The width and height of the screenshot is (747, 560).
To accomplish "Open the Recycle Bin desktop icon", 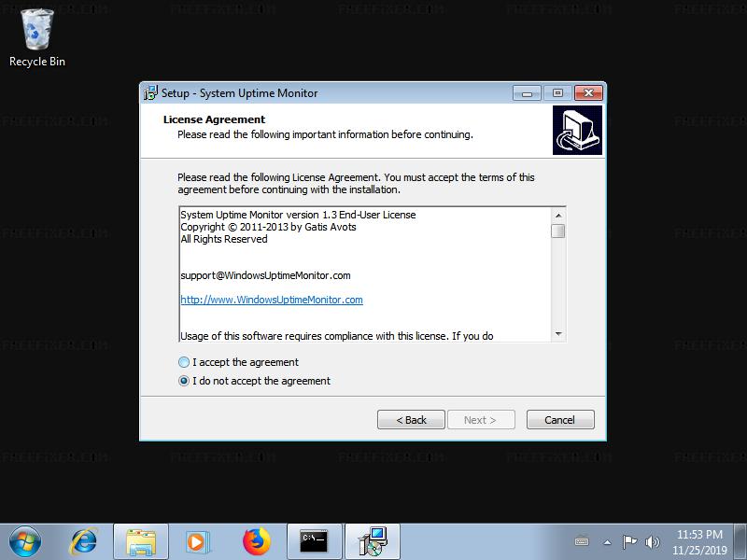I will click(x=36, y=38).
